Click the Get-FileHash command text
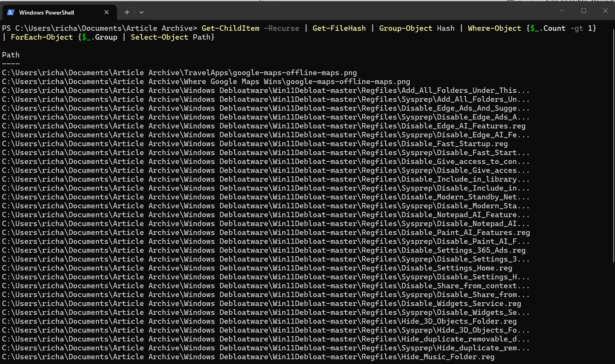This screenshot has width=615, height=364. (339, 28)
